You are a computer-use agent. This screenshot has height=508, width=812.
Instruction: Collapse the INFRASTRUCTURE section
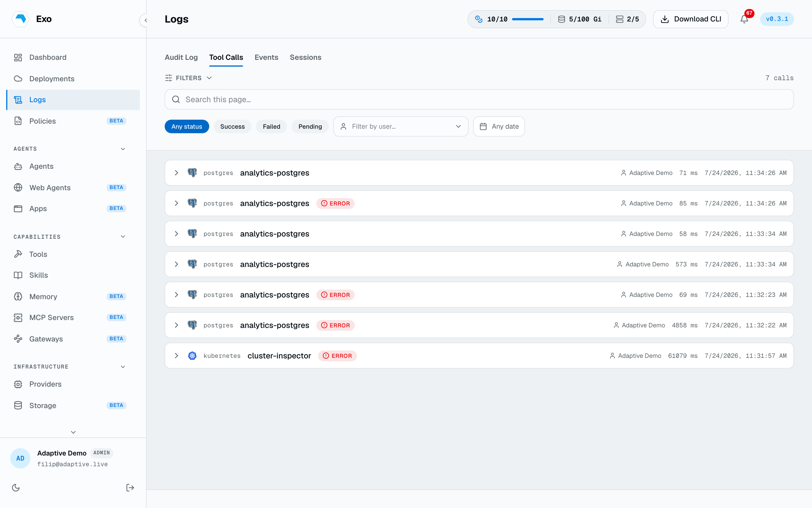coord(123,367)
